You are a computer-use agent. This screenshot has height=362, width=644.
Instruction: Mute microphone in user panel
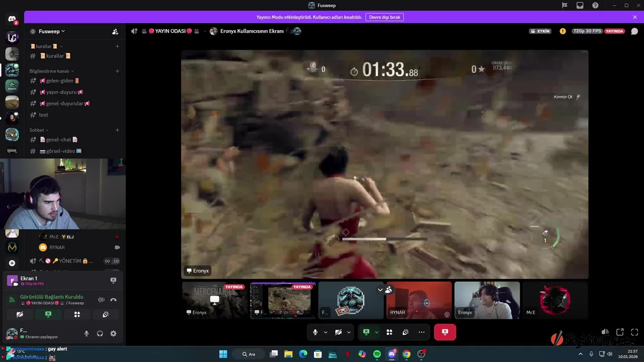coord(87,333)
